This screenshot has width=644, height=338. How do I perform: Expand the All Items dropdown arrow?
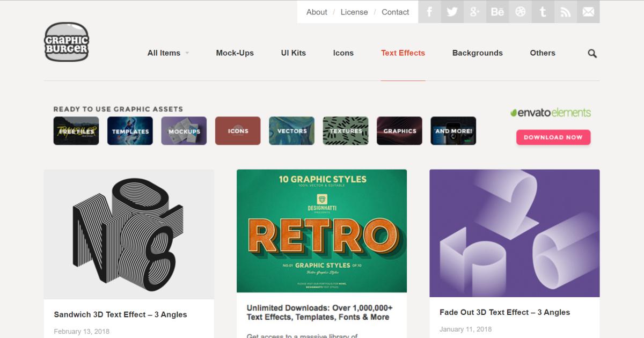pos(187,53)
